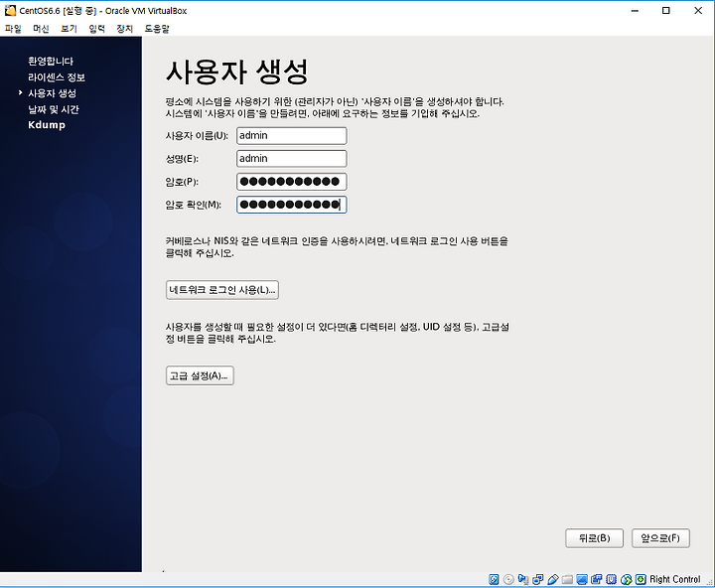The width and height of the screenshot is (715, 588).
Task: Click the virtualization features V icon
Action: (x=611, y=579)
